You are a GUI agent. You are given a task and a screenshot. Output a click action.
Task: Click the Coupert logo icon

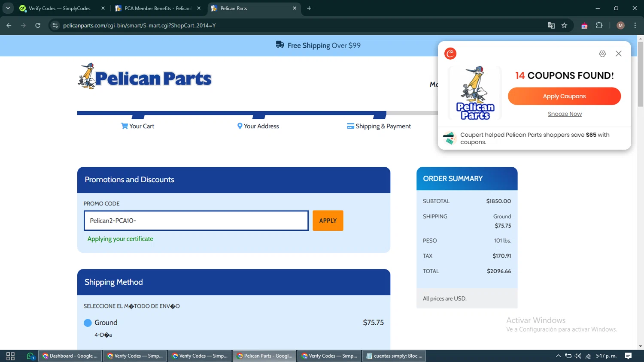click(450, 54)
